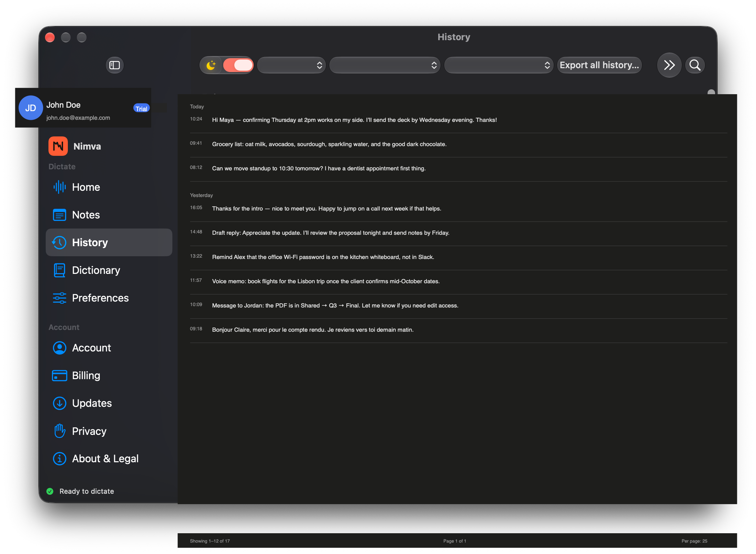Click the Per page: 25 control

point(694,541)
